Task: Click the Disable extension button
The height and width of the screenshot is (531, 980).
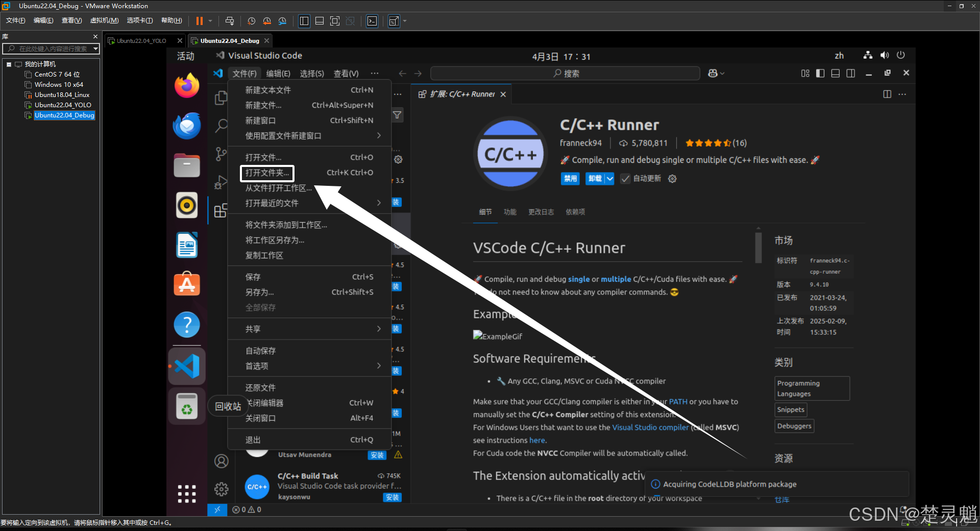Action: coord(570,179)
